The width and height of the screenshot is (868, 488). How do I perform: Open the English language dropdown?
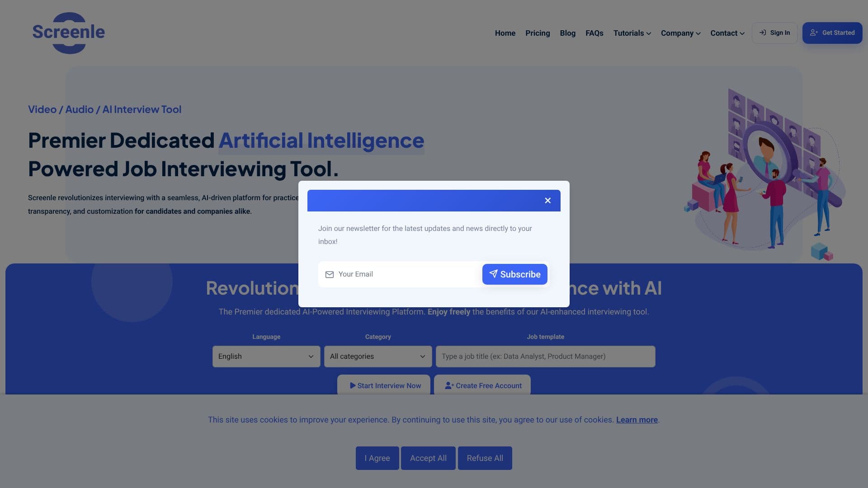point(266,357)
